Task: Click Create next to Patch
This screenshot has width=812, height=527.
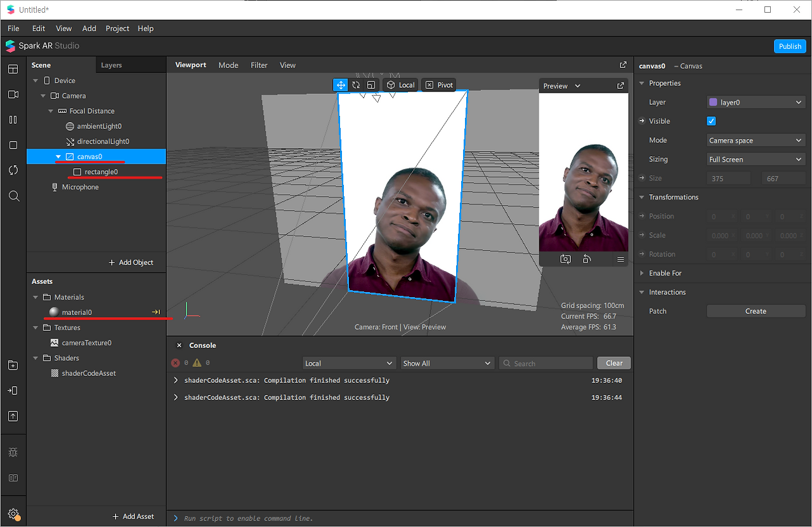Action: point(756,311)
